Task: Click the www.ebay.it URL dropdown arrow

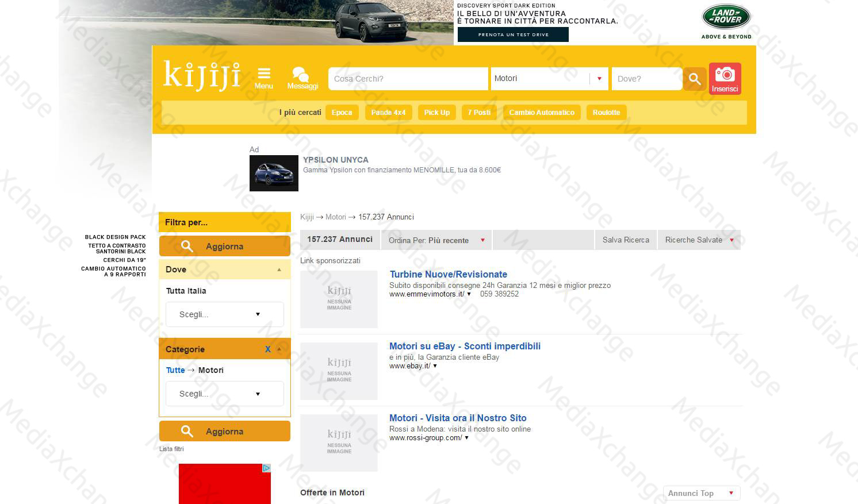Action: point(435,366)
